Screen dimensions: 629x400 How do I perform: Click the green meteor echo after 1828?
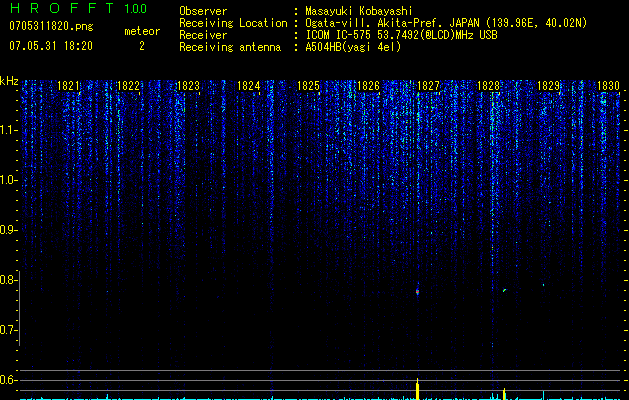[x=505, y=290]
